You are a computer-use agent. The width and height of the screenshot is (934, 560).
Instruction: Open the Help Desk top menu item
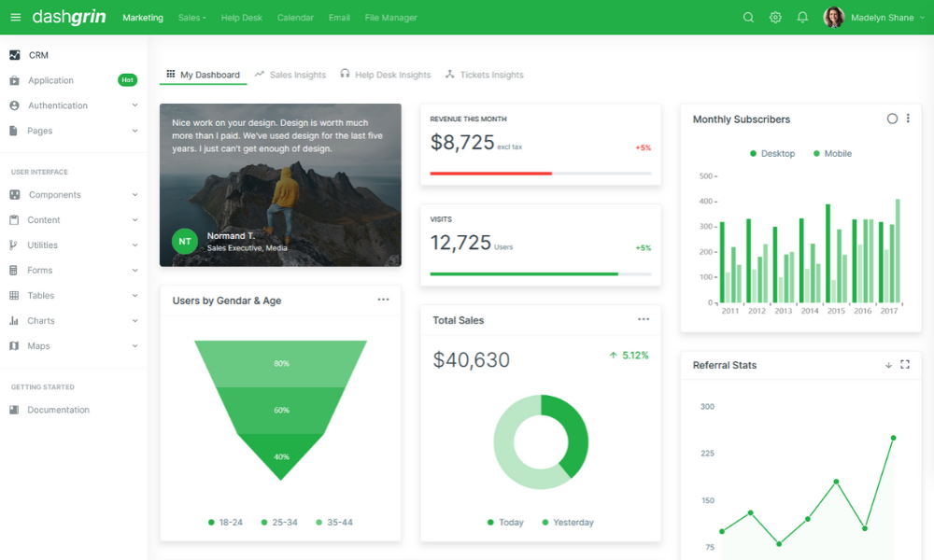241,18
